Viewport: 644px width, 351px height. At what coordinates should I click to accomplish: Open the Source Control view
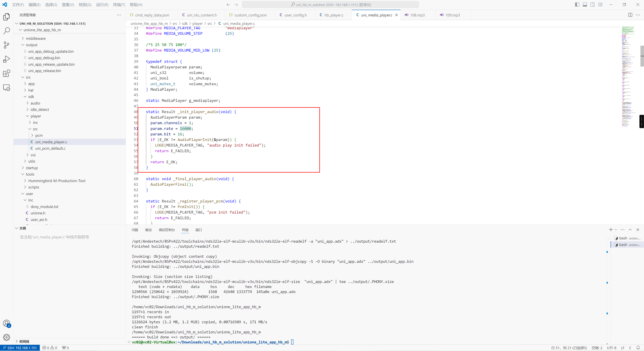click(7, 45)
